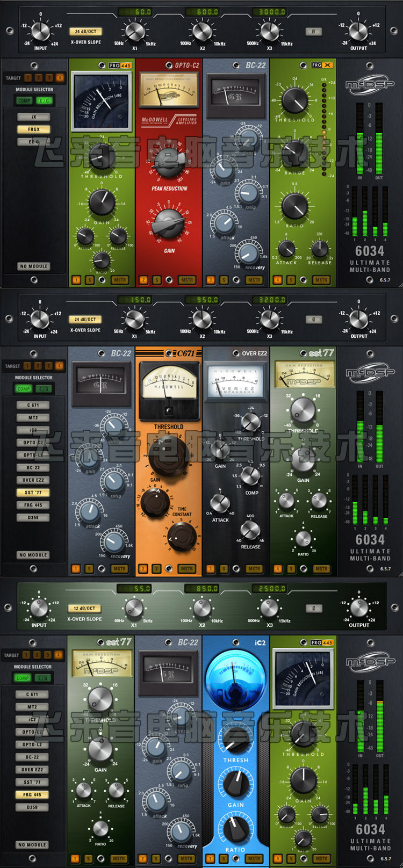Choose BC-22 in the bottom module selector list
This screenshot has height=868, width=403.
point(32,757)
